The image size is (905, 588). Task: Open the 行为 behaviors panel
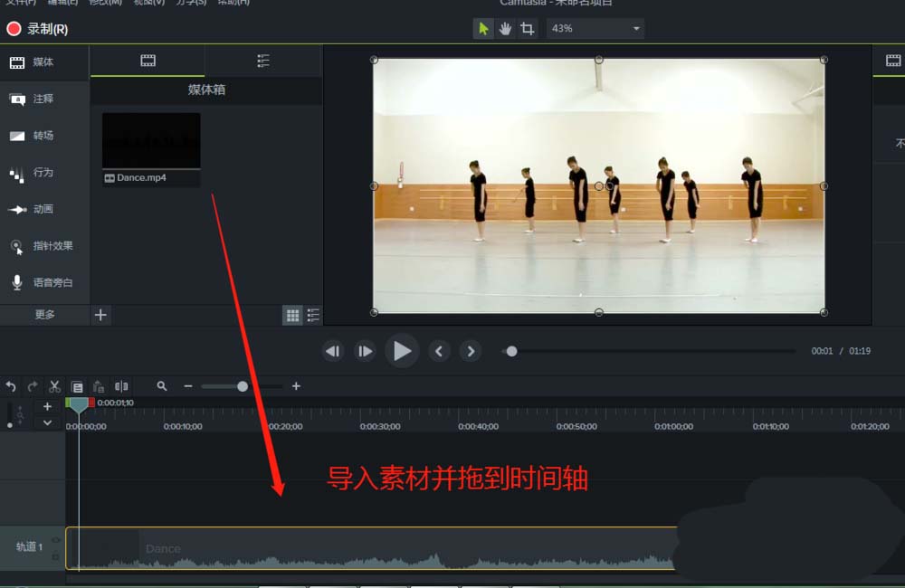coord(43,173)
